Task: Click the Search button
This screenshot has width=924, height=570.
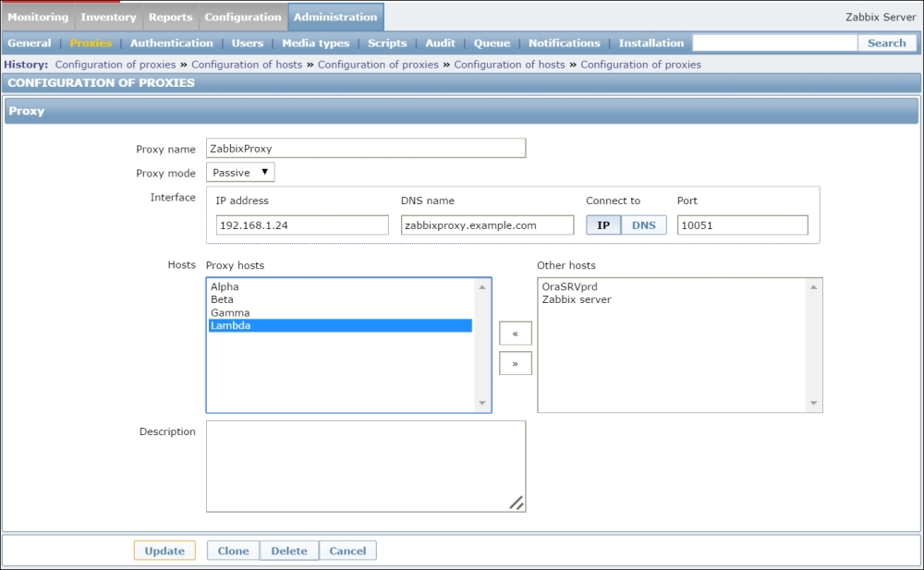Action: coord(886,43)
